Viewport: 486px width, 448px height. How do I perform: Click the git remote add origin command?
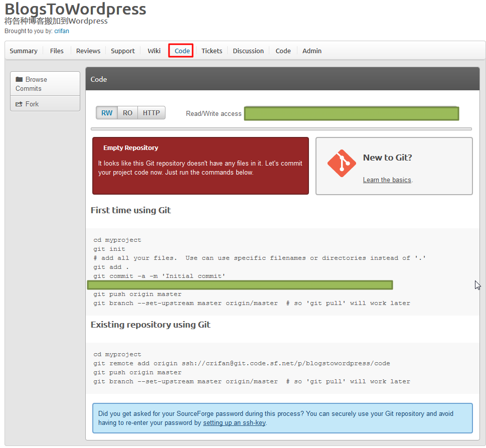pos(242,363)
